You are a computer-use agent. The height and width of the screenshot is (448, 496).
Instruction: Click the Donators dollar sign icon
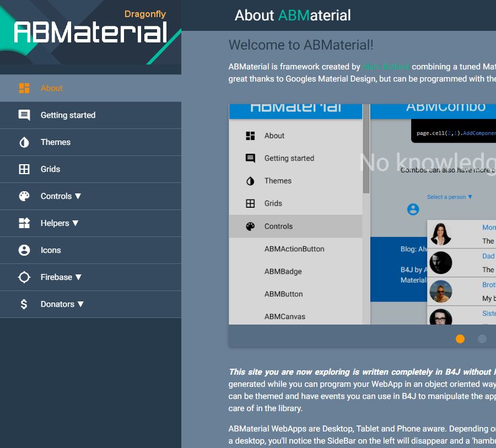pos(24,304)
